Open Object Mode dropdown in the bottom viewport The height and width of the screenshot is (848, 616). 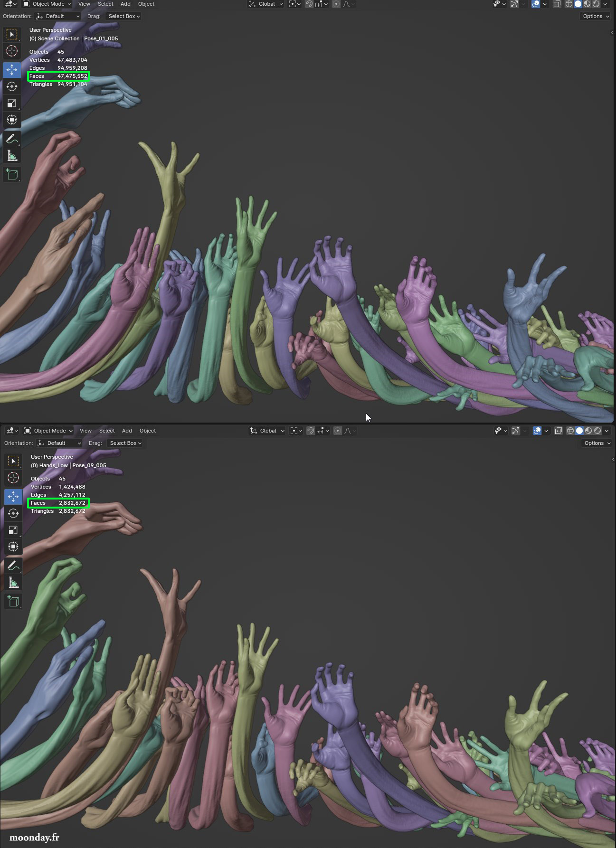point(48,431)
